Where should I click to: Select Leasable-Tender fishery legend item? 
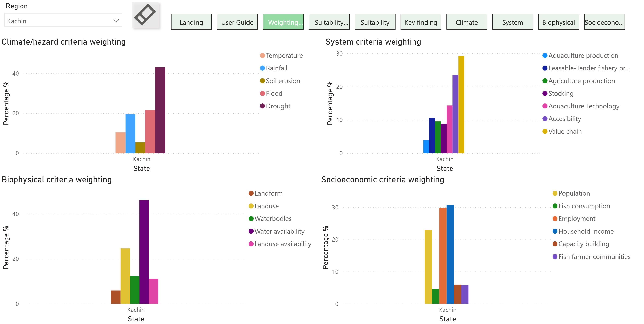click(586, 68)
